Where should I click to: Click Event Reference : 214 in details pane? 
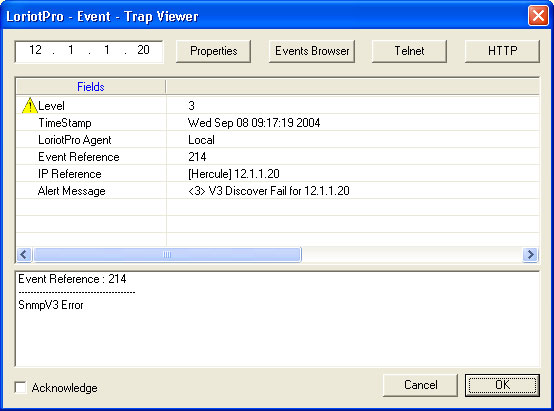pyautogui.click(x=72, y=279)
